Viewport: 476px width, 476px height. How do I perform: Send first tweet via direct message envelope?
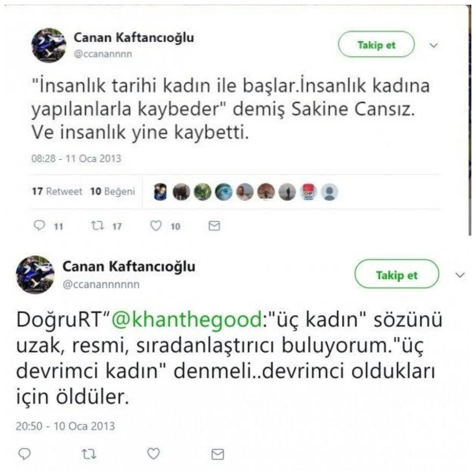[214, 226]
